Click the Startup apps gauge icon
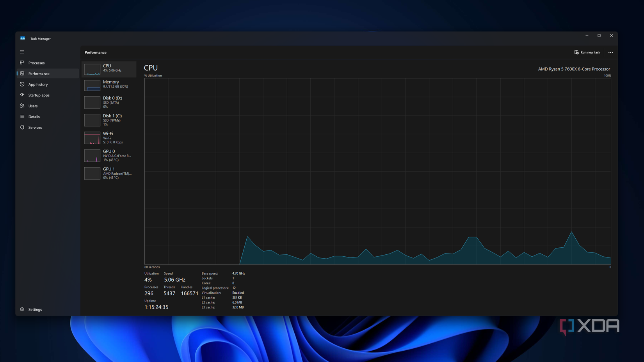The height and width of the screenshot is (362, 644). point(22,95)
